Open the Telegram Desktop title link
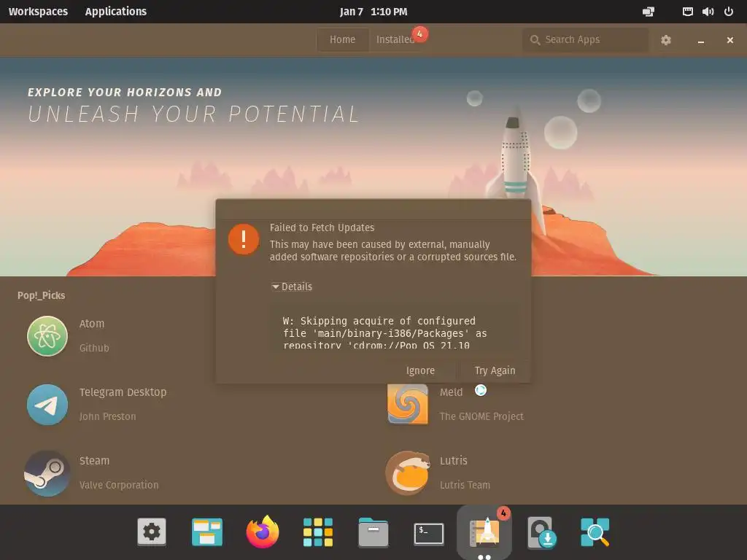Screen dimensions: 747x560 pos(123,392)
